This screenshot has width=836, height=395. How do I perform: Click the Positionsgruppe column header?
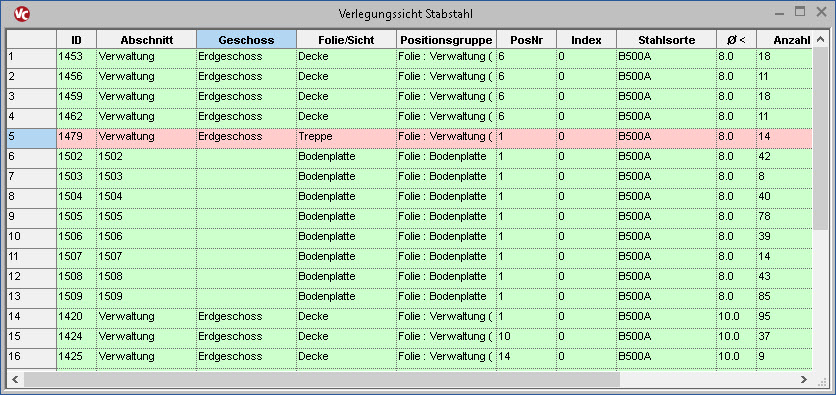point(447,40)
